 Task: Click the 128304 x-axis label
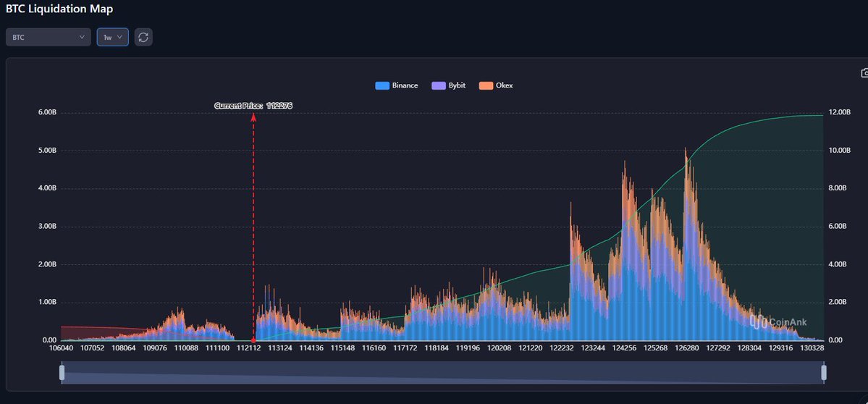tap(749, 348)
